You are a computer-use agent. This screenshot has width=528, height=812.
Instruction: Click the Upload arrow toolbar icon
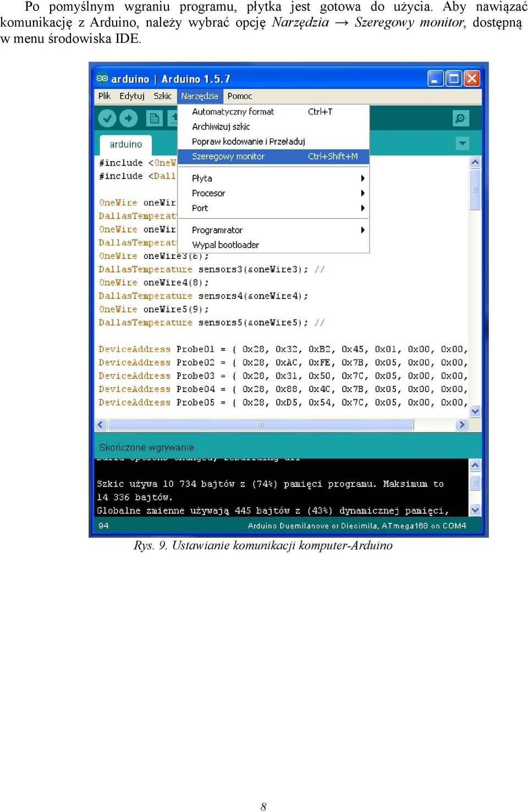coord(128,118)
